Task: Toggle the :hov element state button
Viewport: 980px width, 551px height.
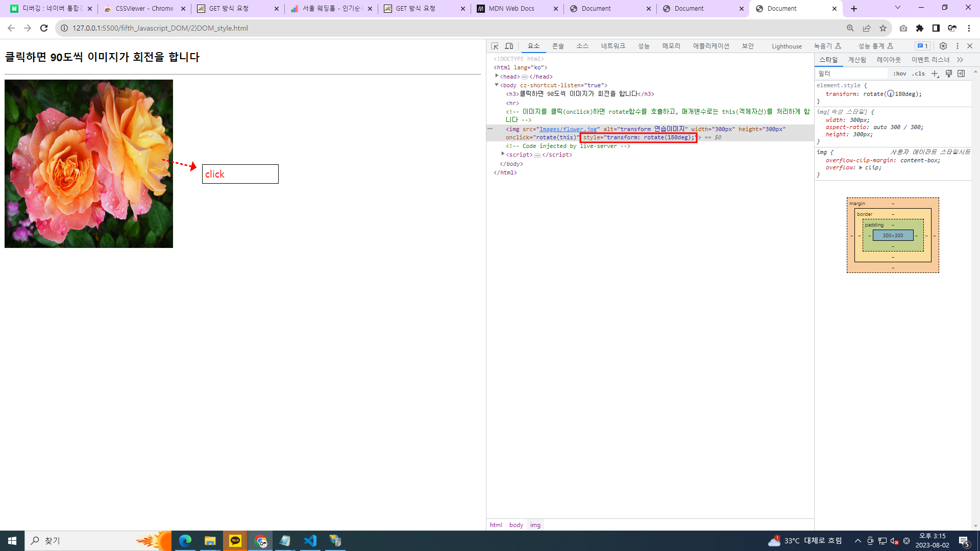Action: click(899, 74)
